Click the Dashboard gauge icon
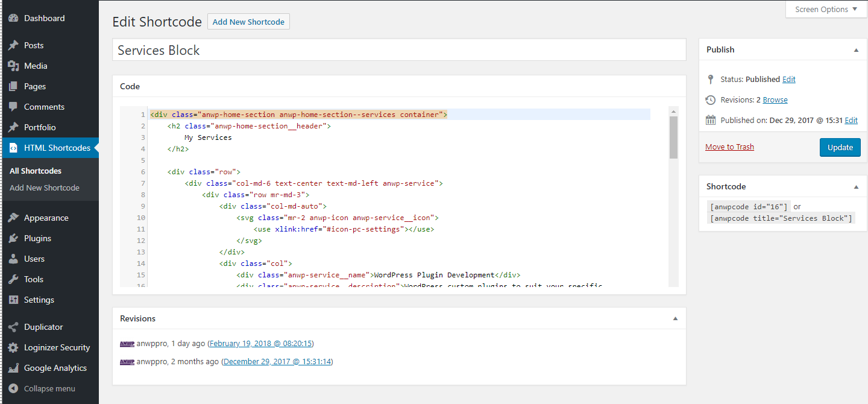This screenshot has width=868, height=404. tap(13, 19)
